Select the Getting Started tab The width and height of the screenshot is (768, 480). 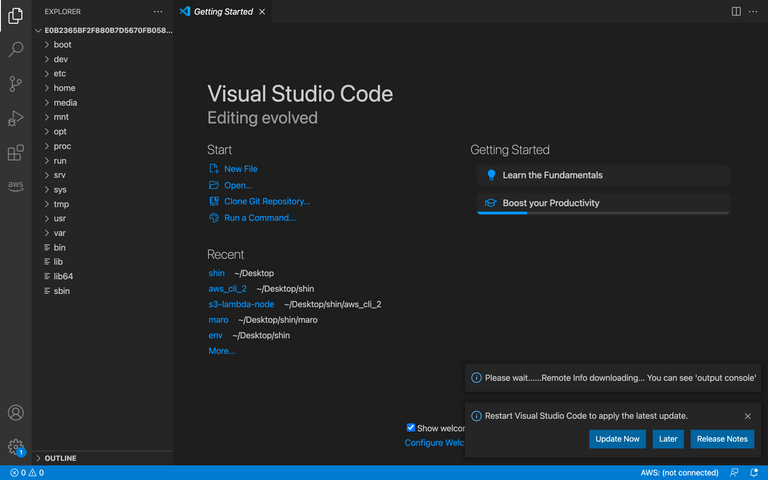(223, 11)
